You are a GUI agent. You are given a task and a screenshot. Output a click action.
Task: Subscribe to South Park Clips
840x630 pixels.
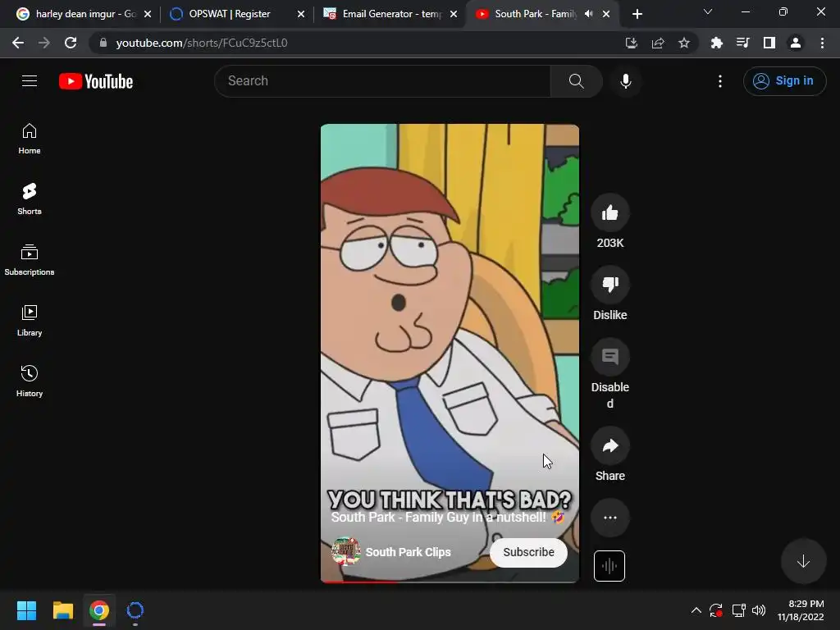[x=528, y=552]
